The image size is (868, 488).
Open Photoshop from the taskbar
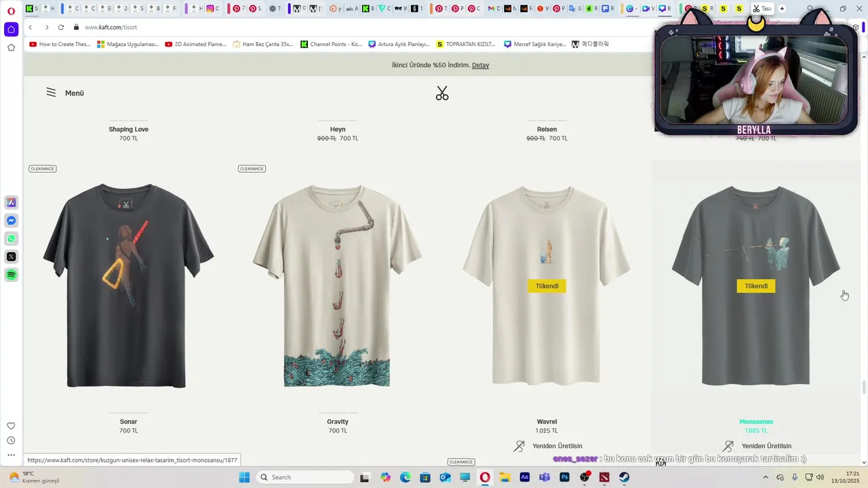pyautogui.click(x=564, y=477)
